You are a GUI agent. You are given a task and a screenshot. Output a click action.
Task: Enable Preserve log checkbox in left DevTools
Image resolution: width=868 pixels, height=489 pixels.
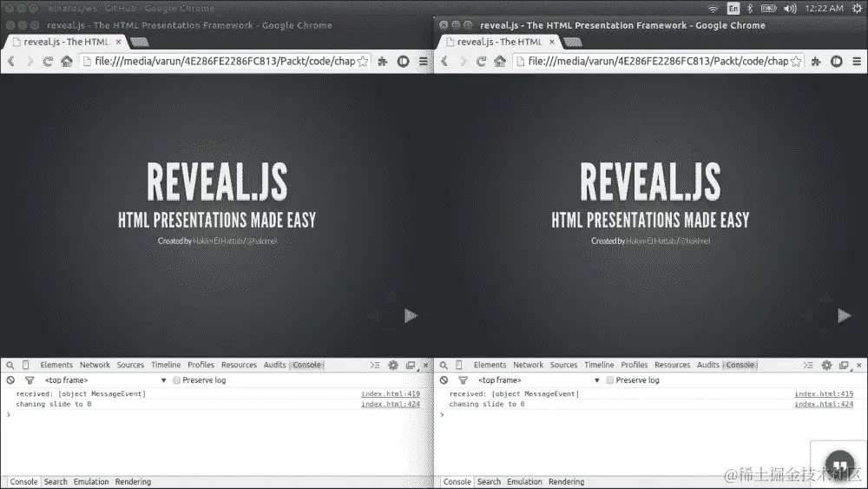tap(176, 380)
